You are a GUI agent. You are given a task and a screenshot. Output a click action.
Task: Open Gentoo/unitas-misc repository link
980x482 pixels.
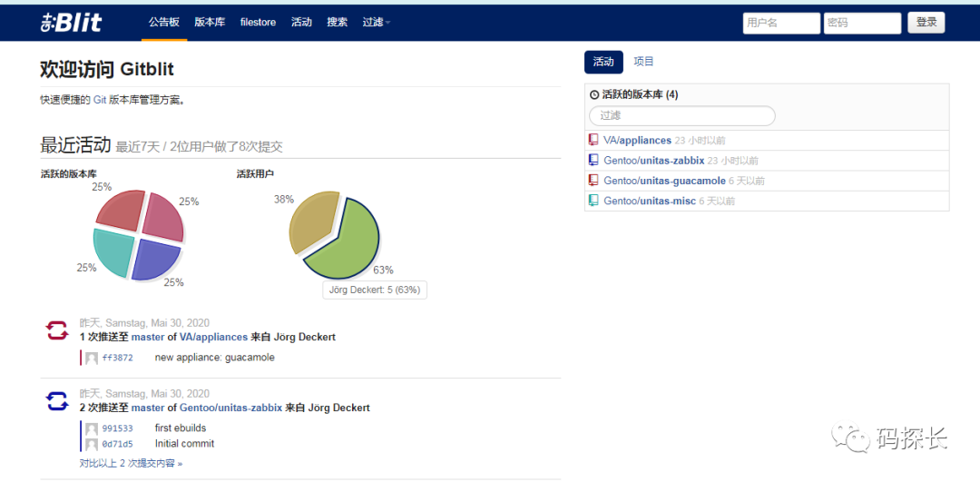650,201
